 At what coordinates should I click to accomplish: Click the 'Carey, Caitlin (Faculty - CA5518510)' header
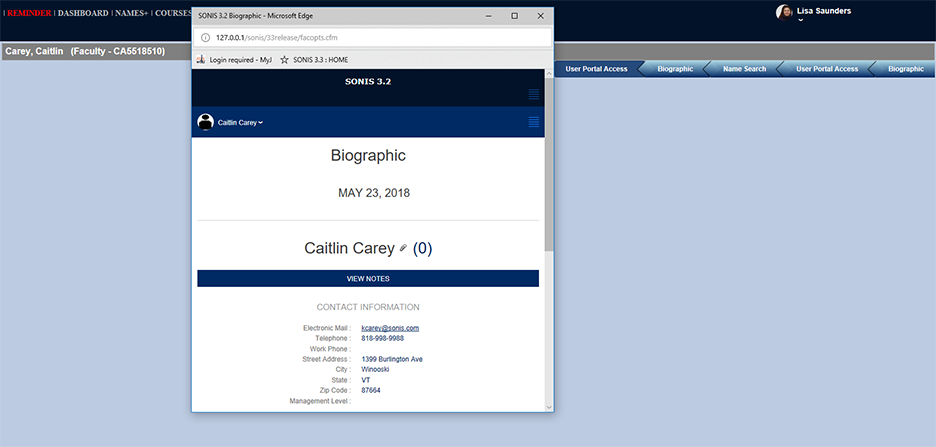pos(85,51)
